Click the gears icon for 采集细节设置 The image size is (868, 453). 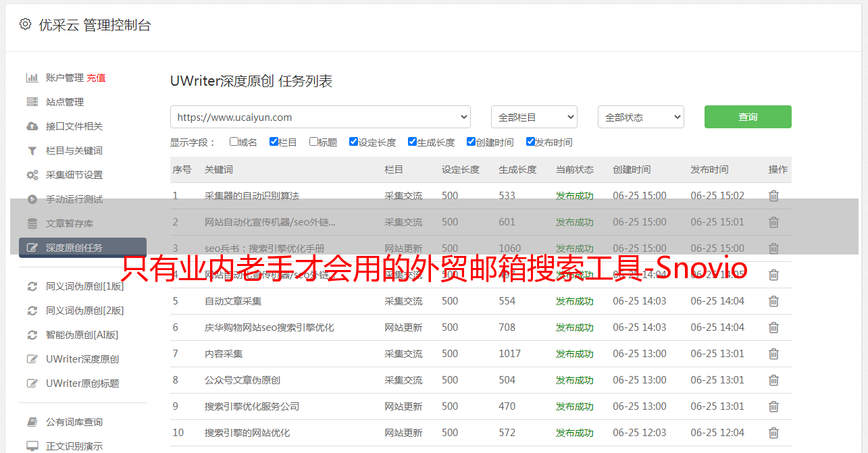(32, 175)
